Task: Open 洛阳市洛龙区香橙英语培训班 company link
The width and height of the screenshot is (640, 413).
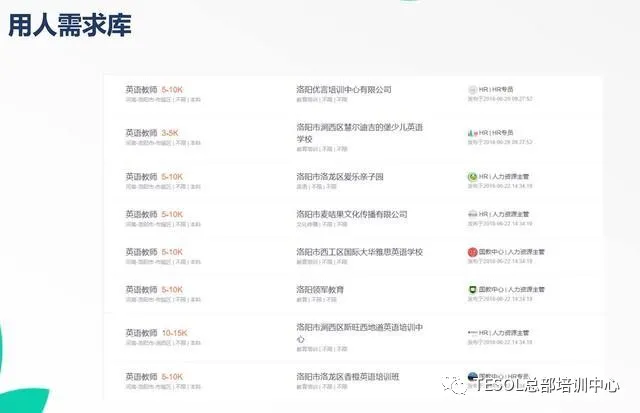Action: 348,376
